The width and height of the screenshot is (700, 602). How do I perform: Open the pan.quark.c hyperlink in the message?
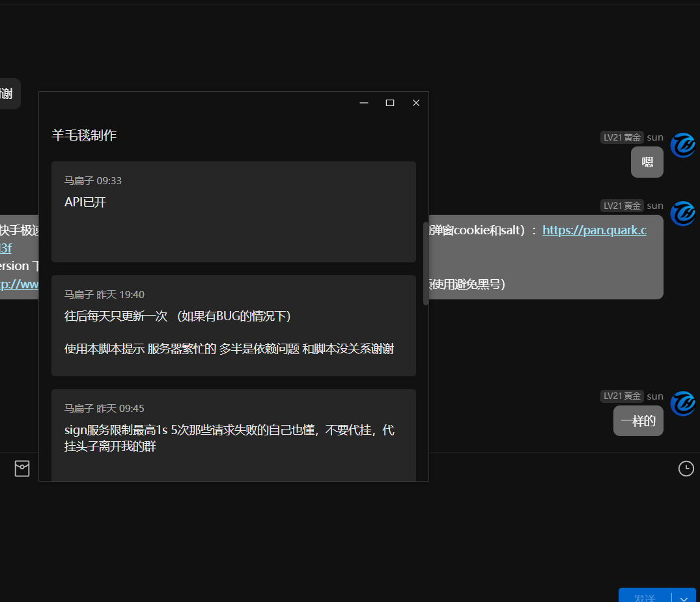[594, 230]
